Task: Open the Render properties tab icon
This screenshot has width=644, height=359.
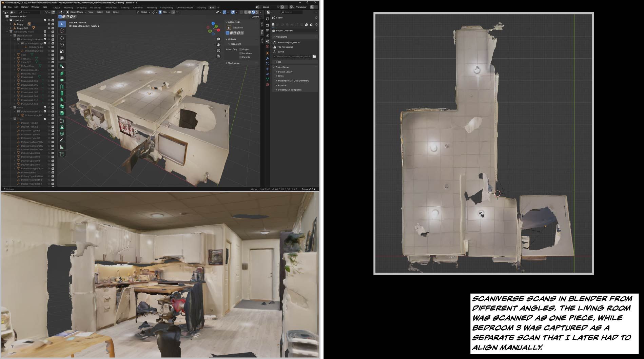Action: pos(268,25)
